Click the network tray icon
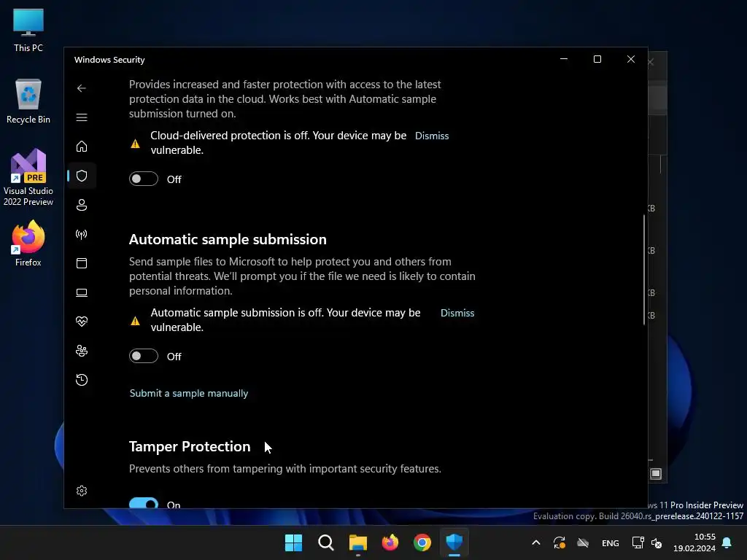This screenshot has width=747, height=560. tap(638, 542)
